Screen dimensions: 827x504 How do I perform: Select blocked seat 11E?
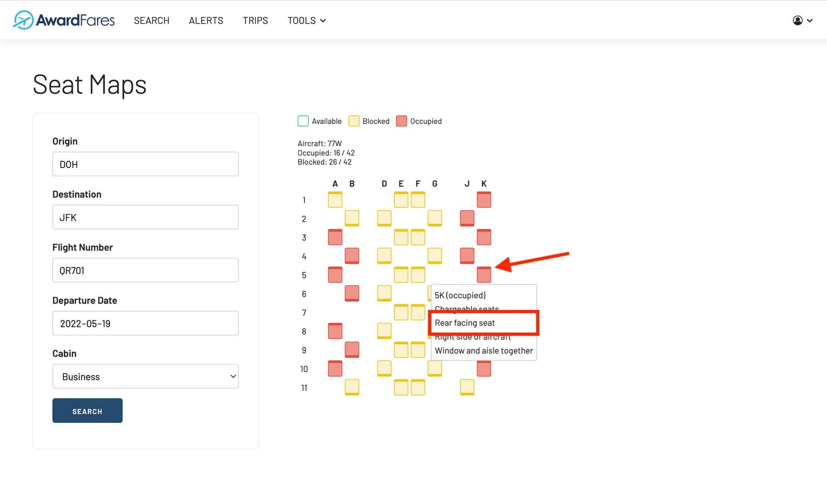point(401,387)
